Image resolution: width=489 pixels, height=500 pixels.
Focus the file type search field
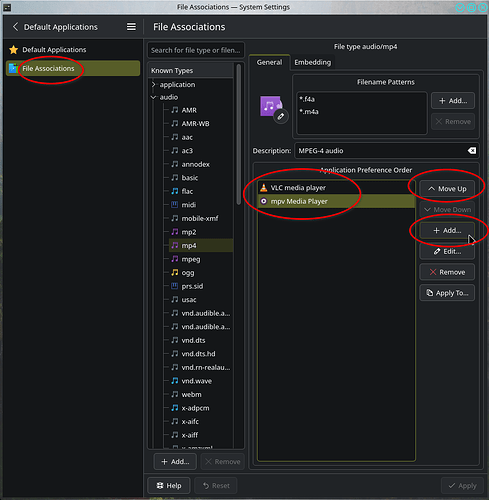tap(196, 50)
